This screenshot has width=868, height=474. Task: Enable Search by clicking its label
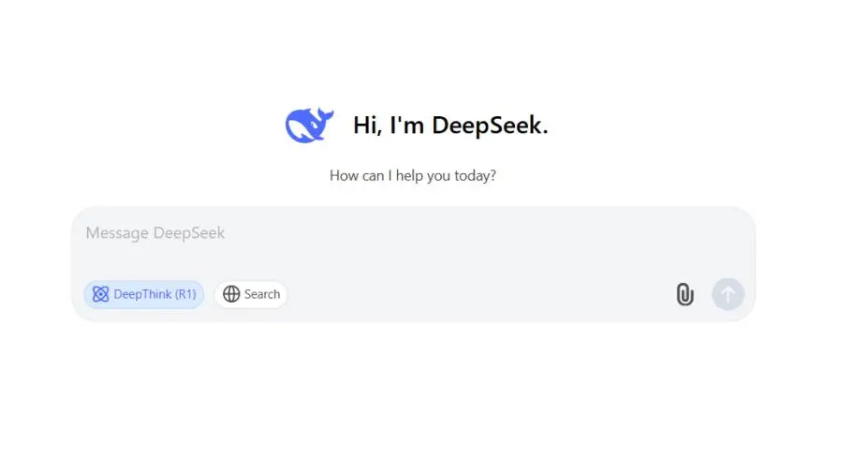[262, 294]
